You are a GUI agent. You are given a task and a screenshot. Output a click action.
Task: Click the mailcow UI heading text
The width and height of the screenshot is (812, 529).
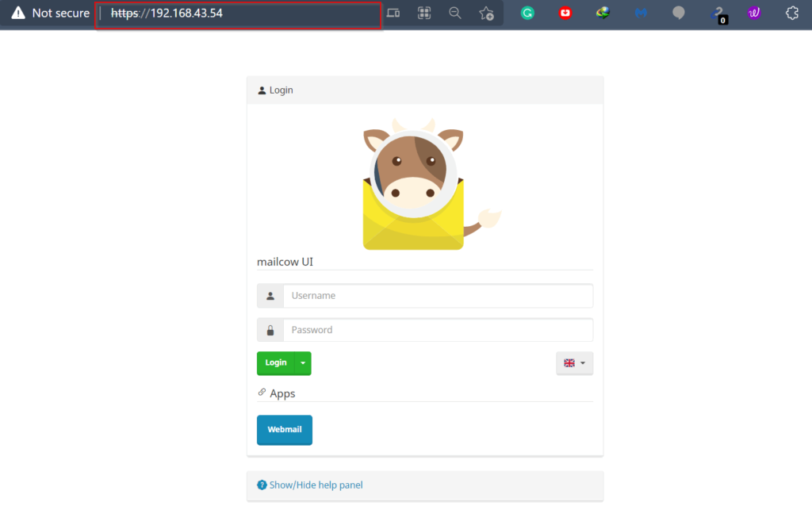(285, 262)
